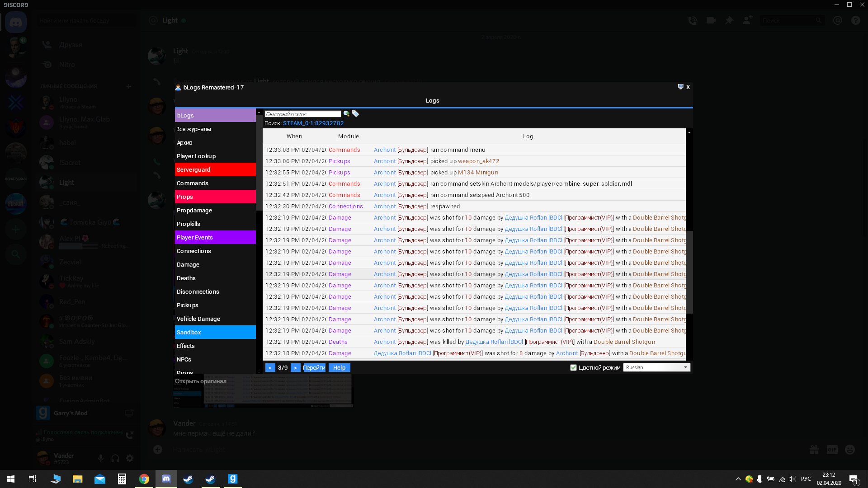Click create DM plus icon
The height and width of the screenshot is (488, 868).
coord(129,86)
